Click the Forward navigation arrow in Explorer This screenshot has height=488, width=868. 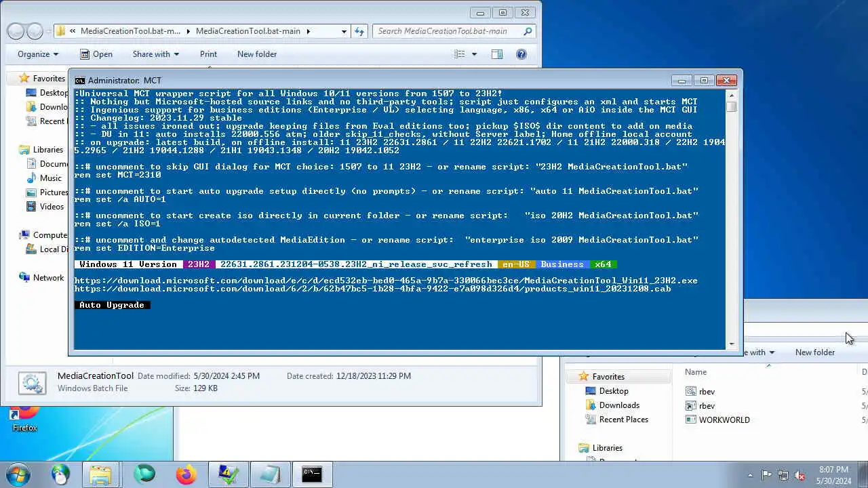(35, 31)
